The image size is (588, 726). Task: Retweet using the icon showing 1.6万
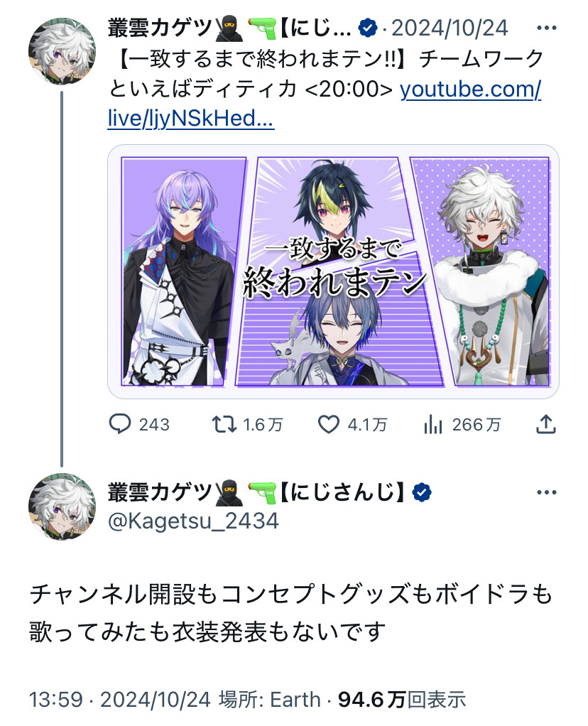click(224, 424)
